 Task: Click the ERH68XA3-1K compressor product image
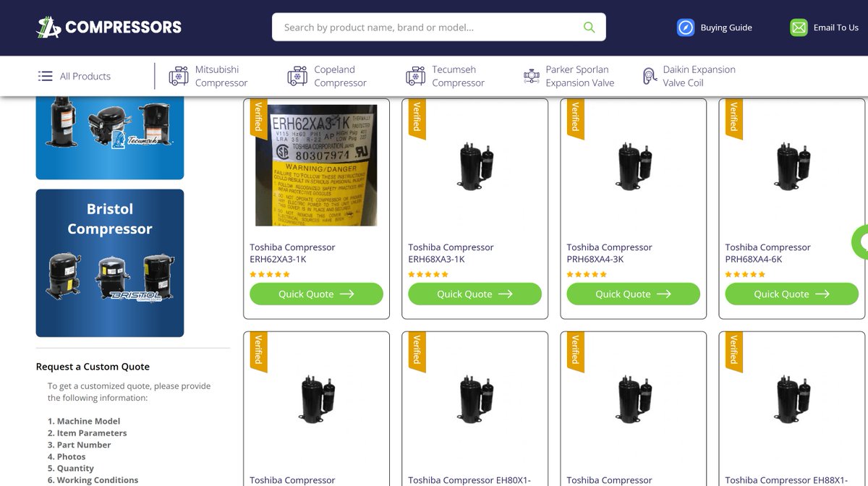[475, 166]
